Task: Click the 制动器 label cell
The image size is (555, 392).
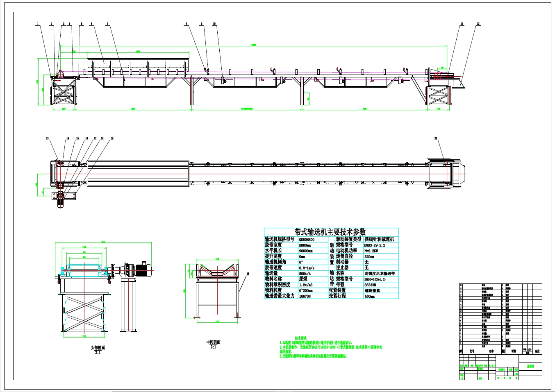Action: point(343,262)
